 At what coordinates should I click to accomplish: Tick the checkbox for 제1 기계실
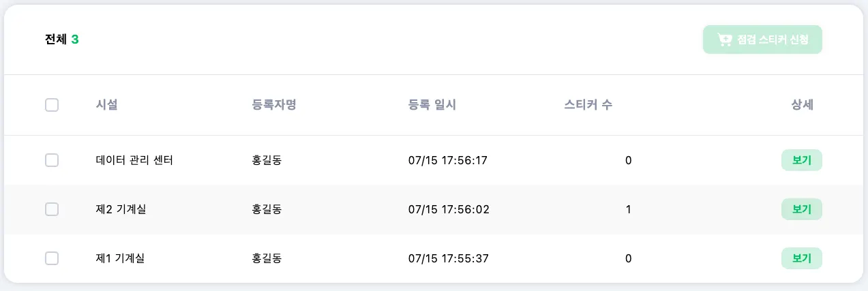(x=52, y=258)
